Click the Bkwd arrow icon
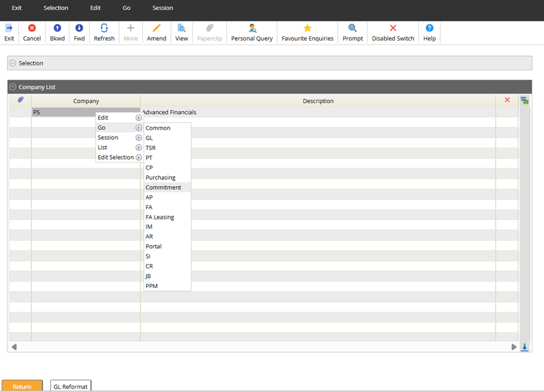 (57, 28)
